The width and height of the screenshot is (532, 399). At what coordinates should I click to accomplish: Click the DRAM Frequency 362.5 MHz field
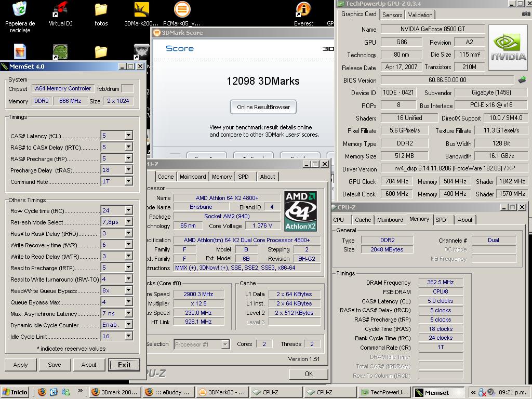click(x=441, y=282)
